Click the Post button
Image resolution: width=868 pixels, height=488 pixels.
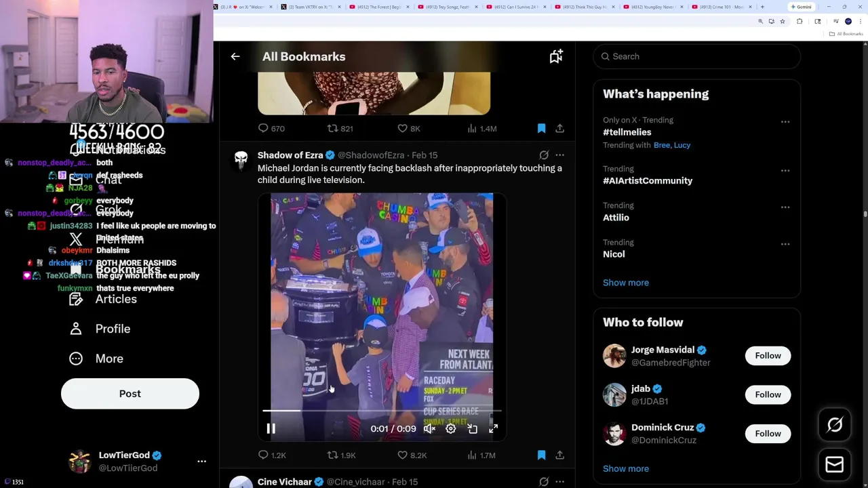[x=130, y=394]
